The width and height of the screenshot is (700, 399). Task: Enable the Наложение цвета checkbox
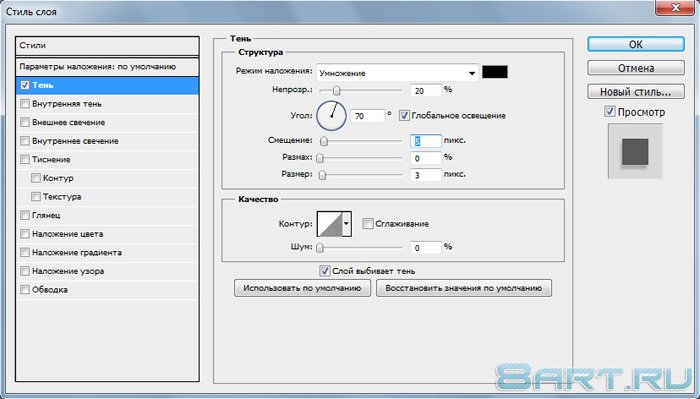(25, 234)
